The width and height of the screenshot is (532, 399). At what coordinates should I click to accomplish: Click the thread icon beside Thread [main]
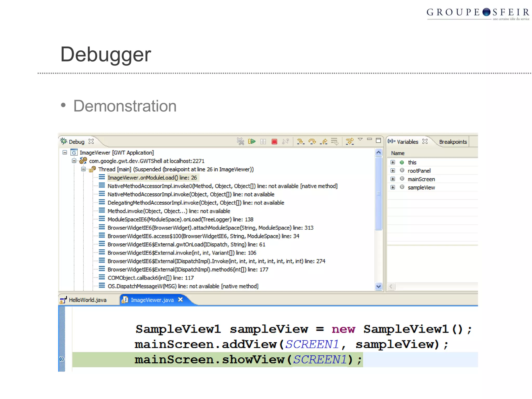[92, 169]
